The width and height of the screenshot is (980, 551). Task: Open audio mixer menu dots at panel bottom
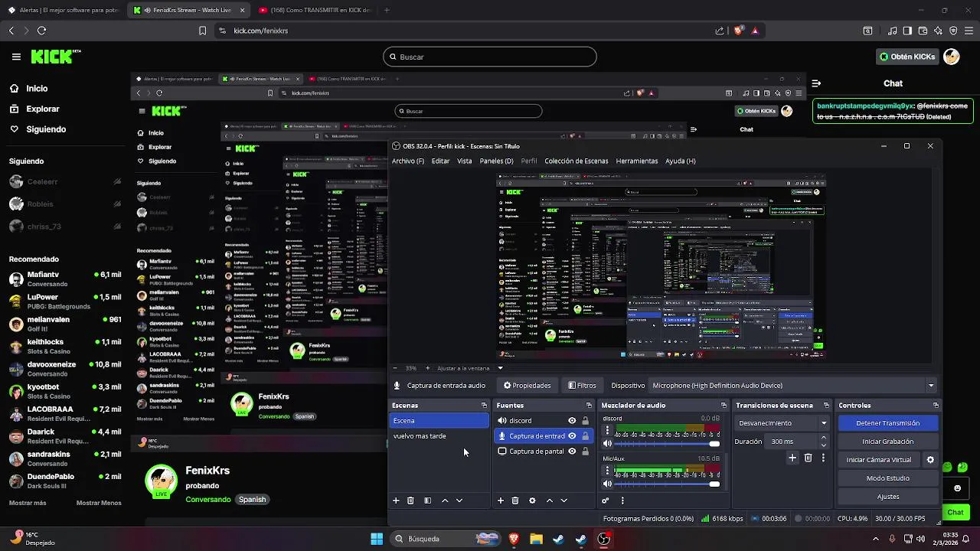pos(622,500)
